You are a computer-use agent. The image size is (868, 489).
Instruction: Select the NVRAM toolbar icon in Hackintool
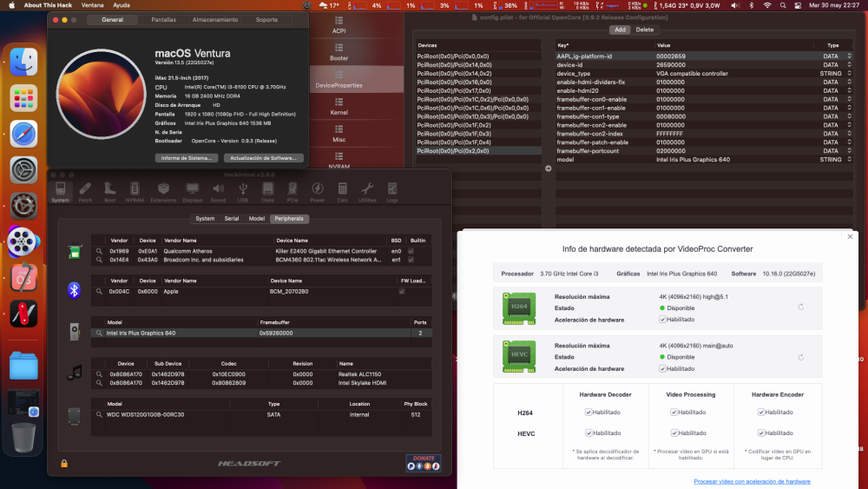[135, 192]
